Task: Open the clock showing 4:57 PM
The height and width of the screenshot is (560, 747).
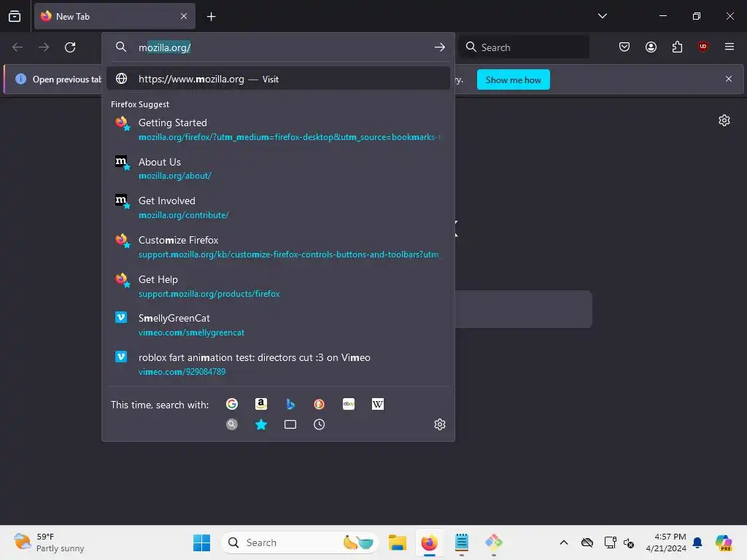Action: [x=666, y=542]
